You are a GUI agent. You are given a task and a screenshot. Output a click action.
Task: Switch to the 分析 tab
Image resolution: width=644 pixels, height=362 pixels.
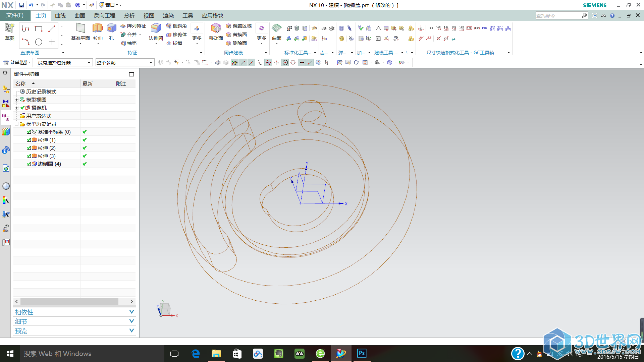(129, 15)
